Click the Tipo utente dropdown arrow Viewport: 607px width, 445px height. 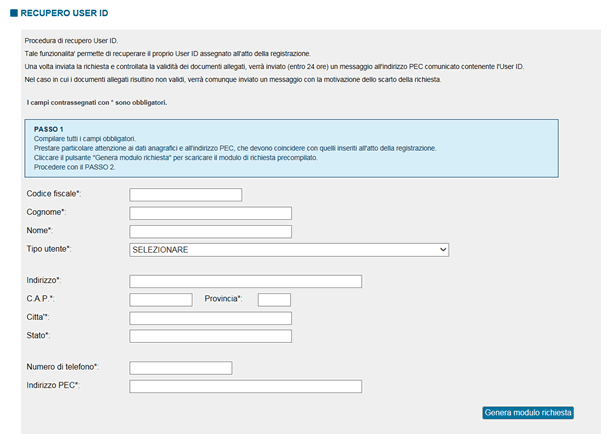pos(443,250)
